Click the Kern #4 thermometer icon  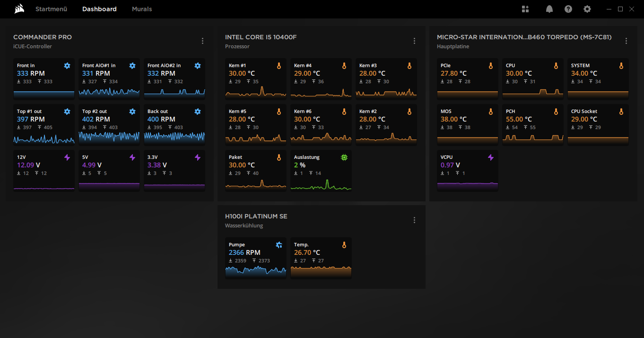344,66
